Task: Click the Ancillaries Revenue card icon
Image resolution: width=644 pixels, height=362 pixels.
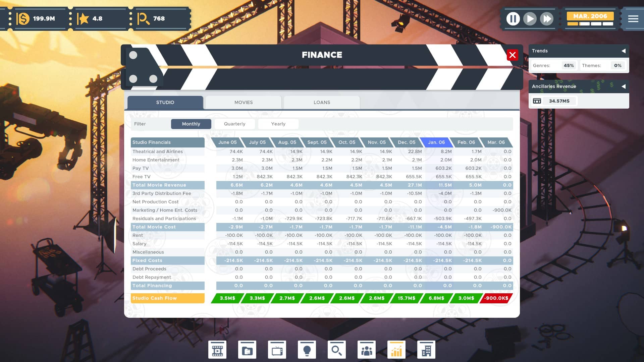Action: (537, 101)
